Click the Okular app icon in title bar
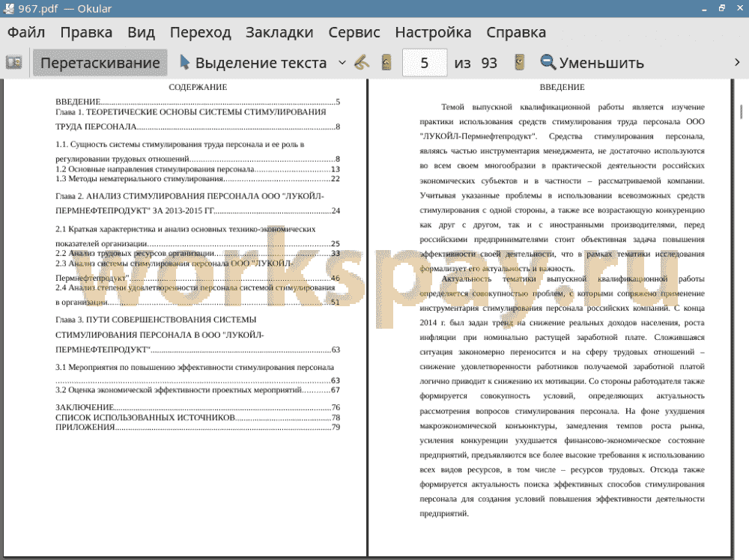The image size is (749, 560). tap(8, 8)
